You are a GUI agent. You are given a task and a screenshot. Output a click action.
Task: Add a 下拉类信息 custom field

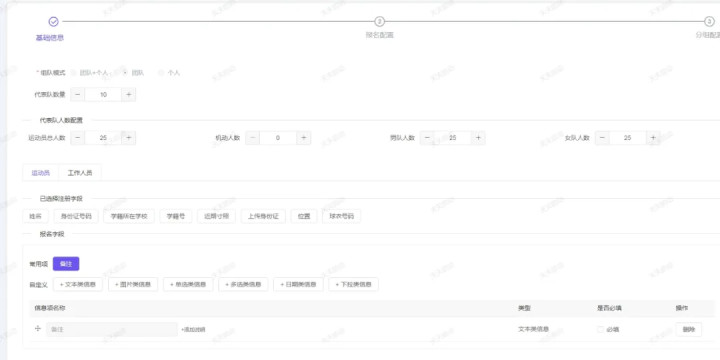click(x=354, y=284)
